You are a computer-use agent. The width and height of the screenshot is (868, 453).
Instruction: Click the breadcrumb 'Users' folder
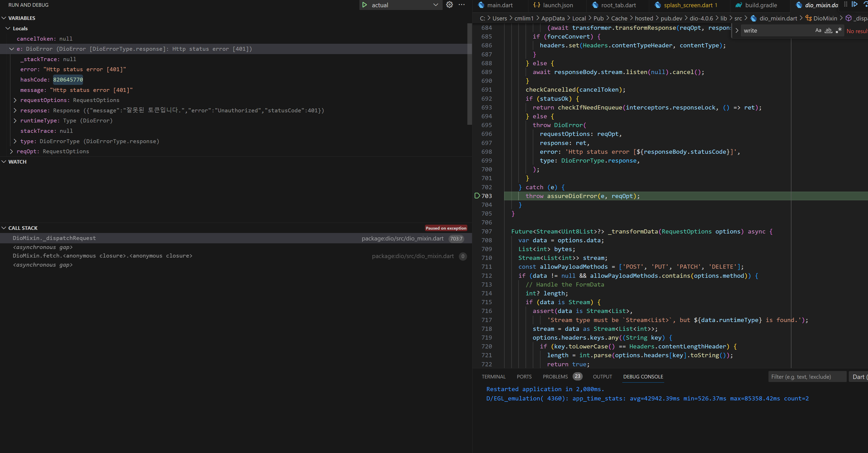[x=499, y=18]
